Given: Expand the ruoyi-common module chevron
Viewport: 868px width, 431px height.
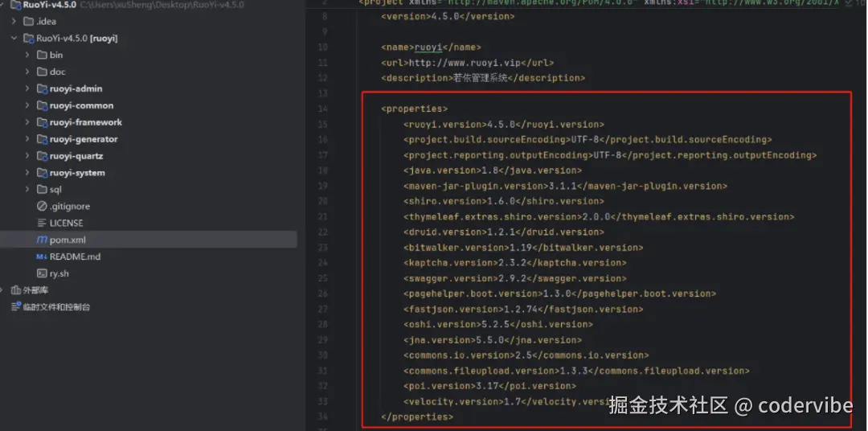Looking at the screenshot, I should pyautogui.click(x=27, y=105).
